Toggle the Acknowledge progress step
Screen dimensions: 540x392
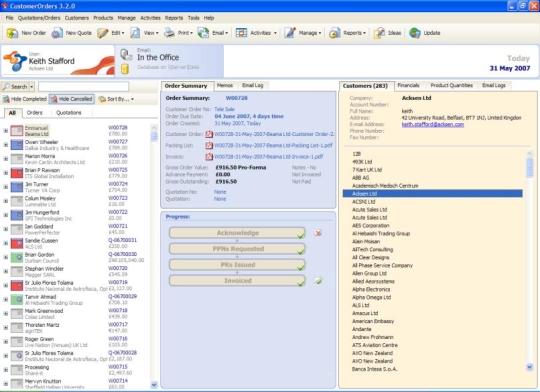(237, 233)
